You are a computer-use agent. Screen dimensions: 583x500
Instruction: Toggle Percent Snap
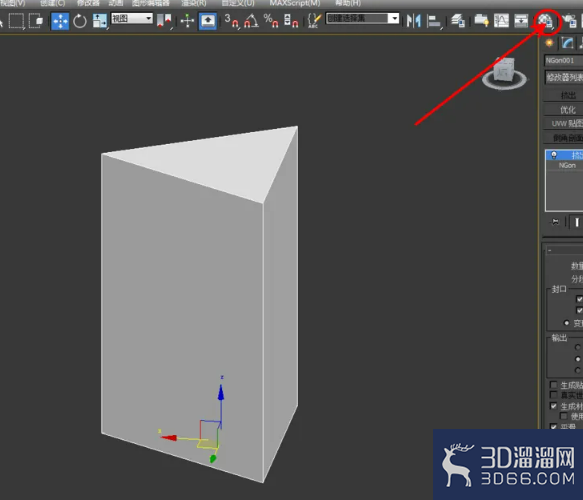271,21
